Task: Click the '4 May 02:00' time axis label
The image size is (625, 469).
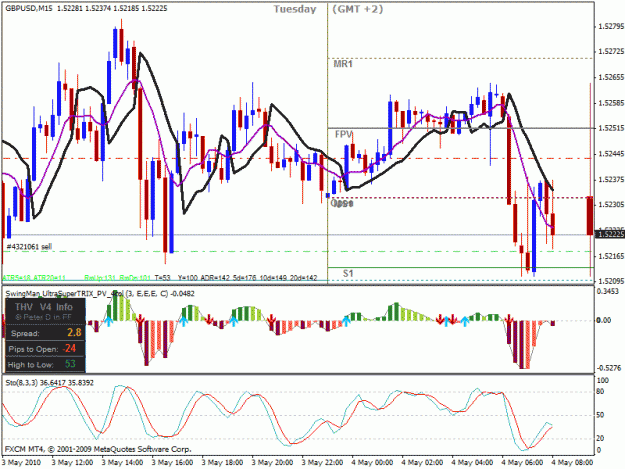Action: [x=422, y=463]
